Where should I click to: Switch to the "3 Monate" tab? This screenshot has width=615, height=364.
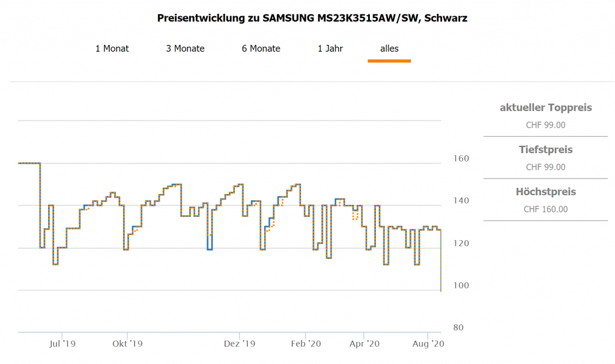[185, 49]
